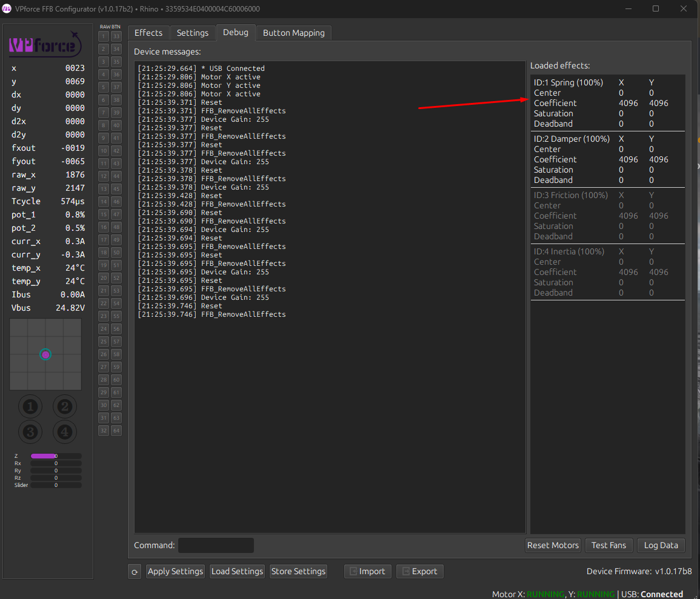Click the '* USB Connected' log line
The width and height of the screenshot is (700, 599).
(201, 68)
